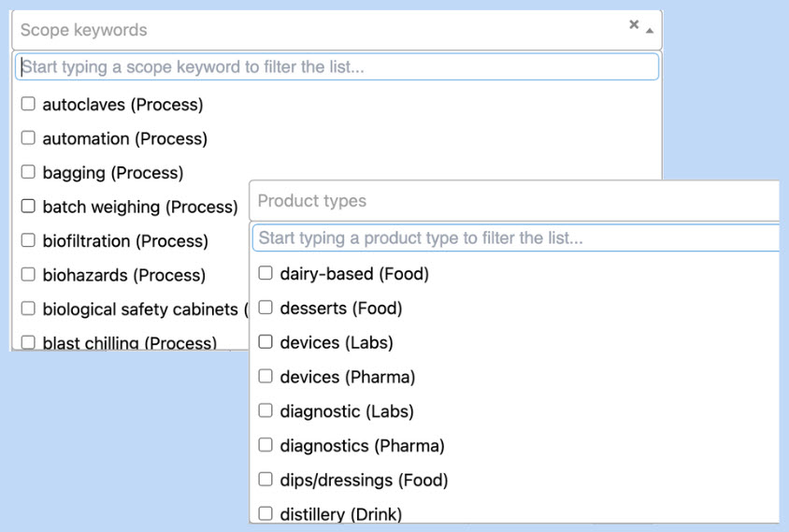789x532 pixels.
Task: Select devices (Labs) checkbox
Action: pos(265,342)
